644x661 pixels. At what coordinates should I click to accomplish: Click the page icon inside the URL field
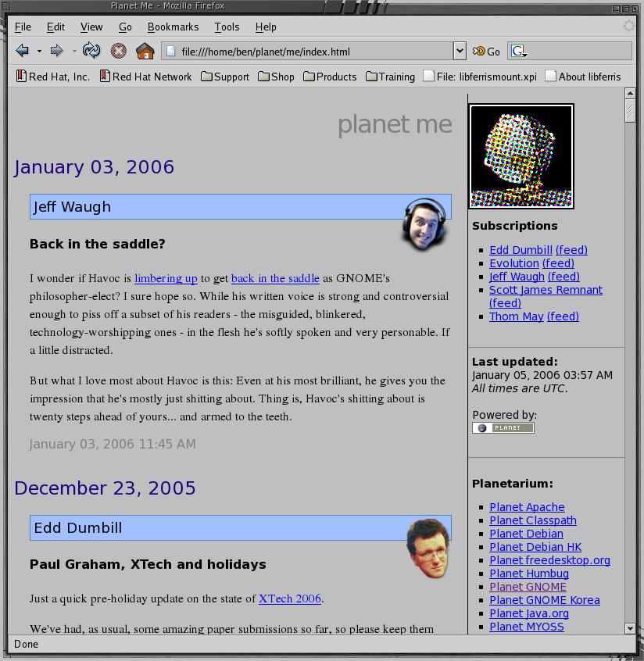click(171, 52)
